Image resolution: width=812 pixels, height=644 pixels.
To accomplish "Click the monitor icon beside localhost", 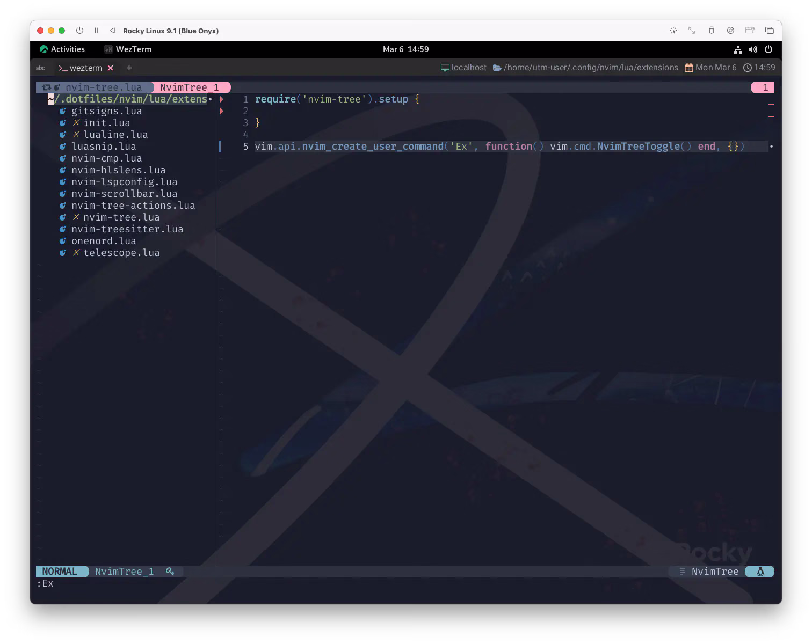I will (445, 68).
